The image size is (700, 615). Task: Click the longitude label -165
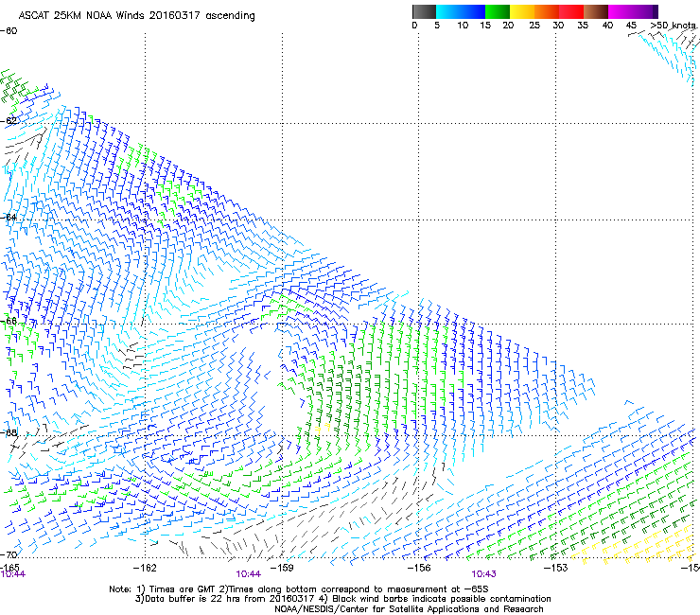point(9,567)
